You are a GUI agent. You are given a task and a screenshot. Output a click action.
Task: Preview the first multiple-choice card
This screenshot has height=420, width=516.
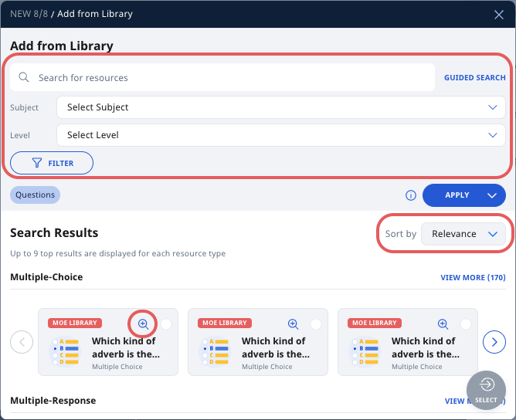point(143,324)
